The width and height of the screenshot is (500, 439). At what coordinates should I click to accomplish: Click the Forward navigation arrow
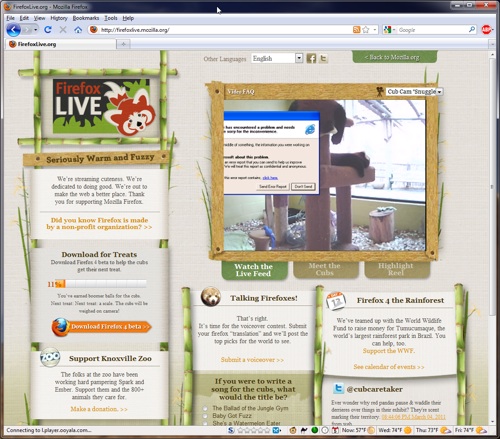click(27, 30)
